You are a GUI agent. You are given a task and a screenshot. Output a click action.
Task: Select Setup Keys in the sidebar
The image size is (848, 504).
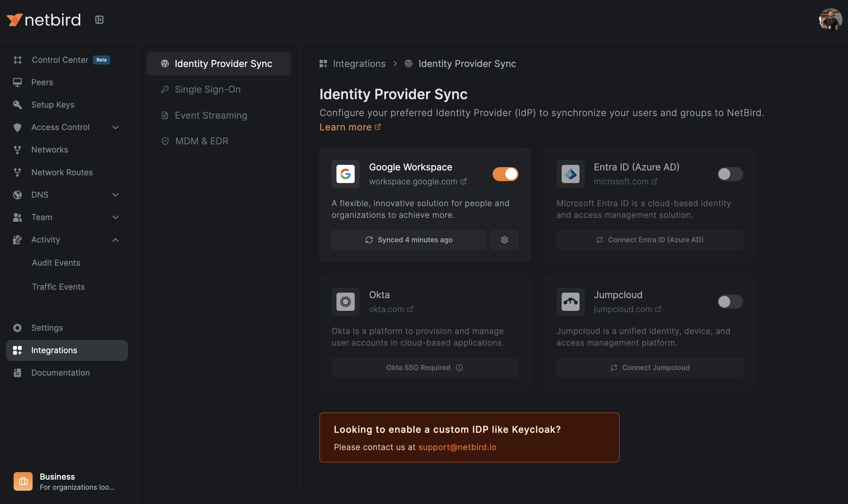53,105
